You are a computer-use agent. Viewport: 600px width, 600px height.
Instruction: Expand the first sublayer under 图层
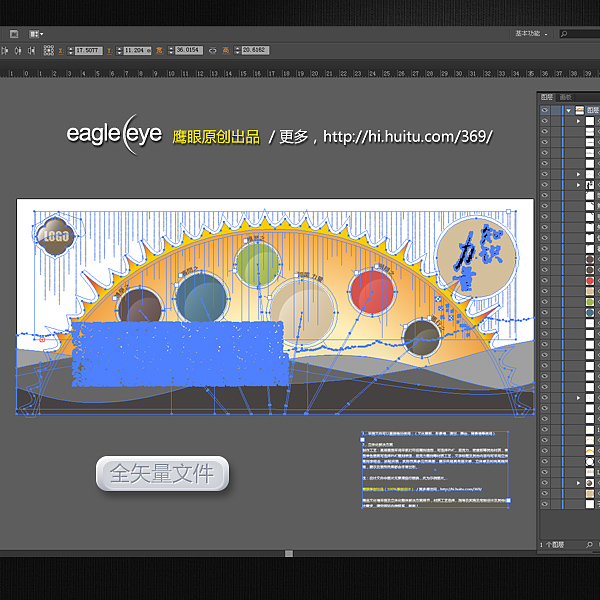[579, 121]
